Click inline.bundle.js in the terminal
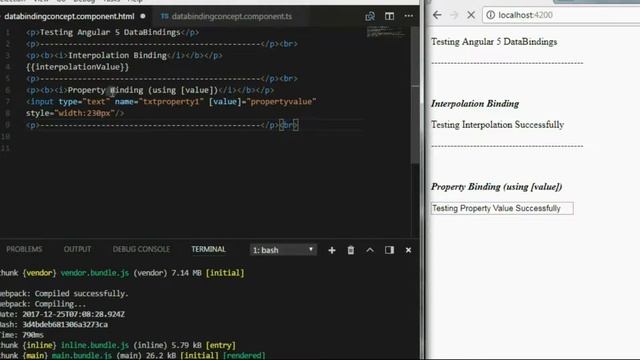Screen dimensions: 640x360 95,345
